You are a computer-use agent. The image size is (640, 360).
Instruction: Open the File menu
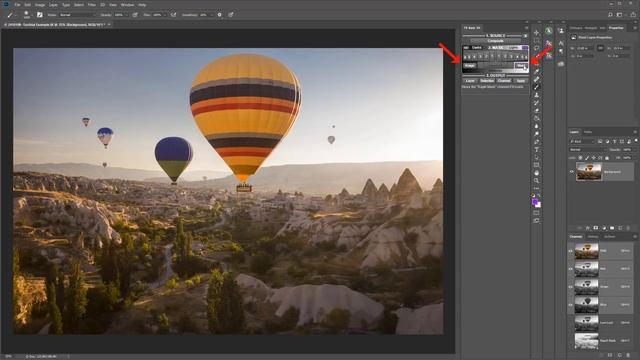[17, 4]
